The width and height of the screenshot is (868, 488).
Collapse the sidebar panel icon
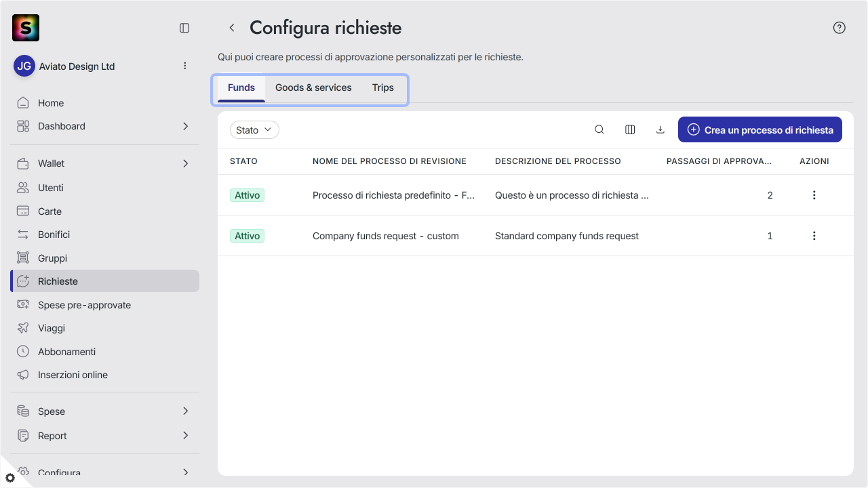(x=184, y=28)
